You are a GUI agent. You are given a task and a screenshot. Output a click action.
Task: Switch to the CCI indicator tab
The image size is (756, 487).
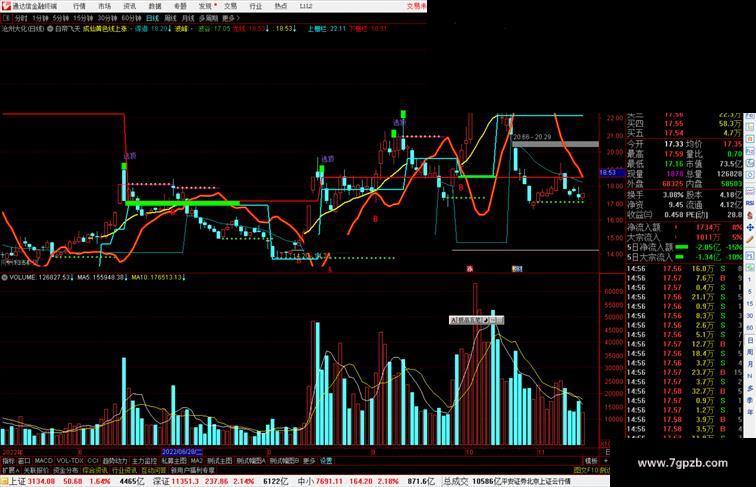pos(93,461)
